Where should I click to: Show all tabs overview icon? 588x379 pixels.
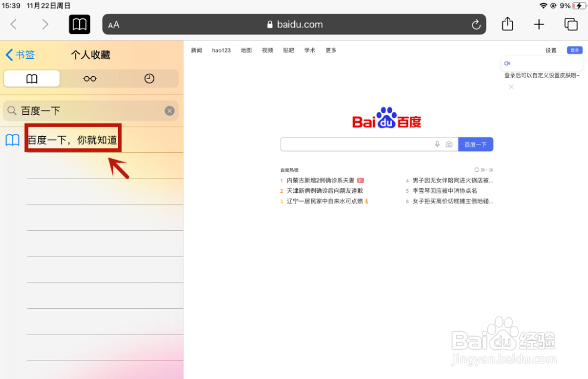point(571,24)
